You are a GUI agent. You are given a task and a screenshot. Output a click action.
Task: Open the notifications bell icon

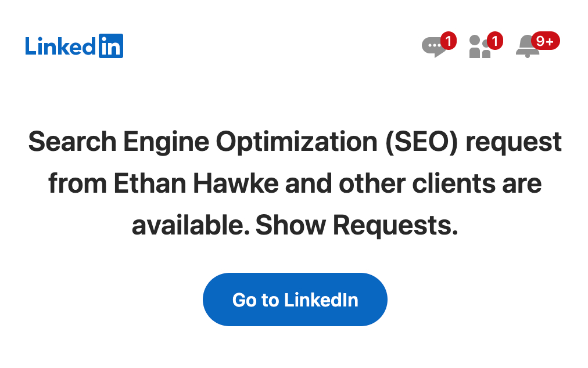[526, 47]
